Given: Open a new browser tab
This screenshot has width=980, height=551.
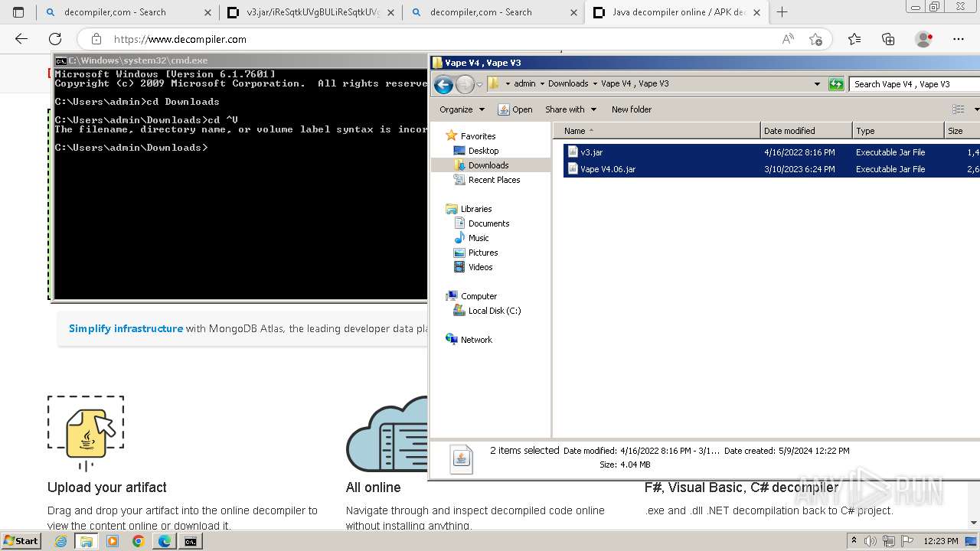Looking at the screenshot, I should (782, 12).
